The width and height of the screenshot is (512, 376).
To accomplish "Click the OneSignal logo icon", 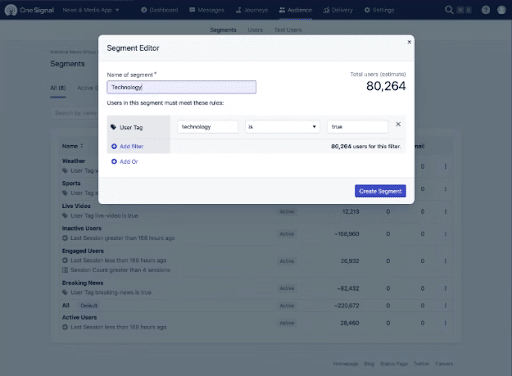I will (11, 10).
